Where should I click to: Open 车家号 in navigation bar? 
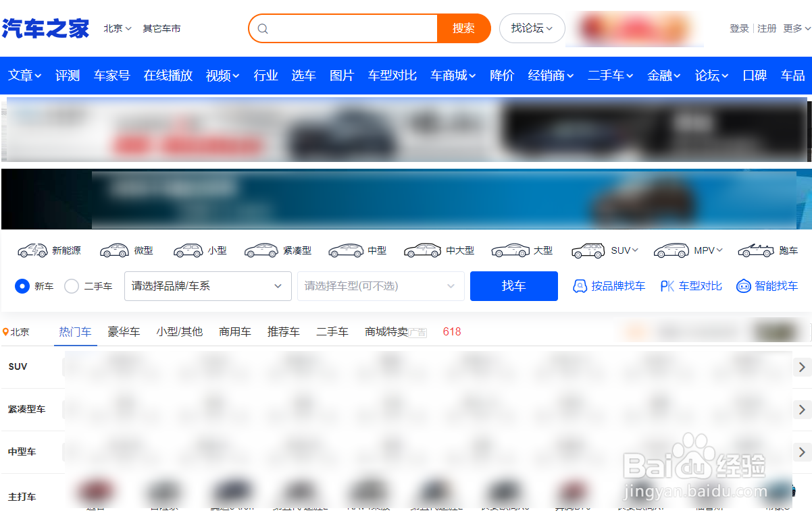112,76
